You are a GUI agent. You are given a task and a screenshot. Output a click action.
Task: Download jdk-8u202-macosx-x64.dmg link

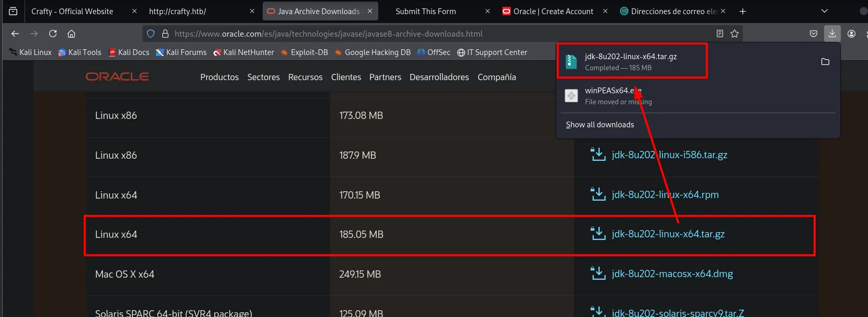coord(672,274)
